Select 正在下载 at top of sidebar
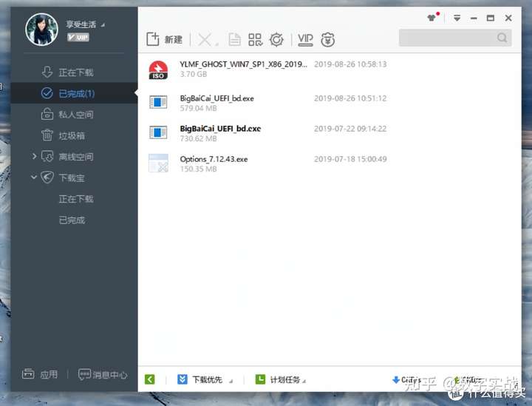532x406 pixels. click(x=74, y=72)
